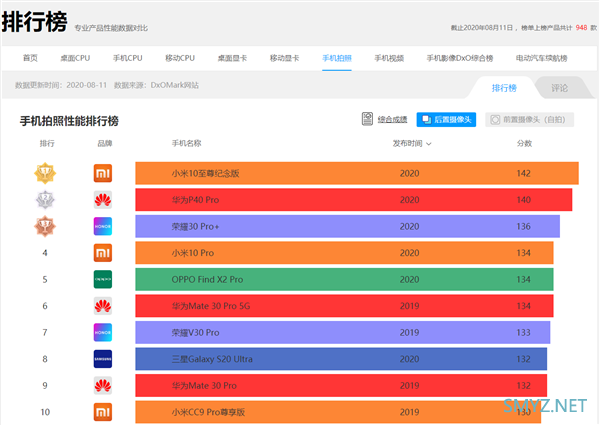Click the bronze third-place medal icon
The height and width of the screenshot is (425, 600).
point(45,226)
